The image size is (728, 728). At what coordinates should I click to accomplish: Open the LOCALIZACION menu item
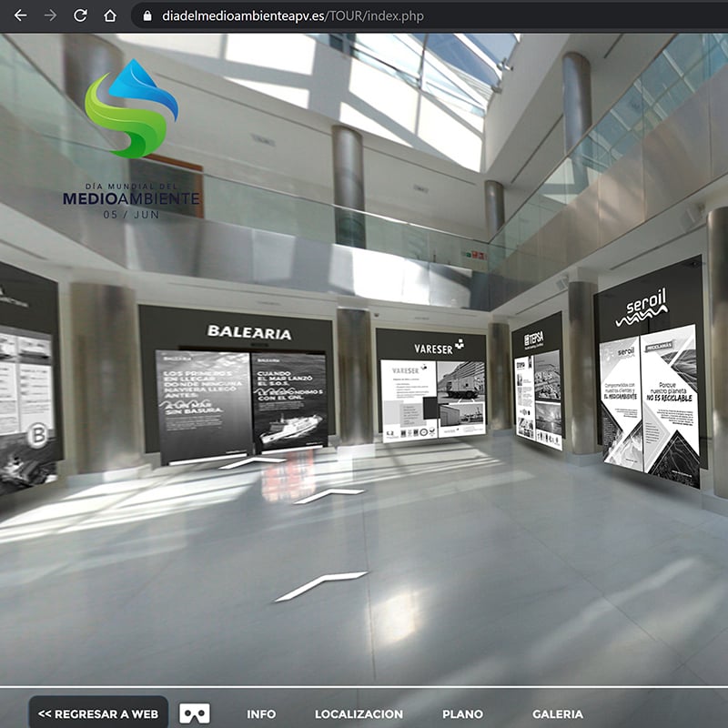[359, 714]
